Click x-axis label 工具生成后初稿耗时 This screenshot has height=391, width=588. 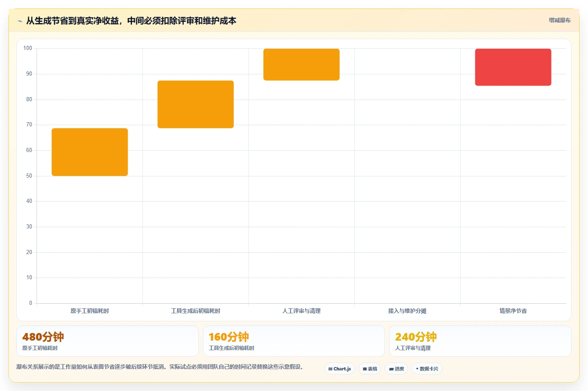tap(195, 311)
